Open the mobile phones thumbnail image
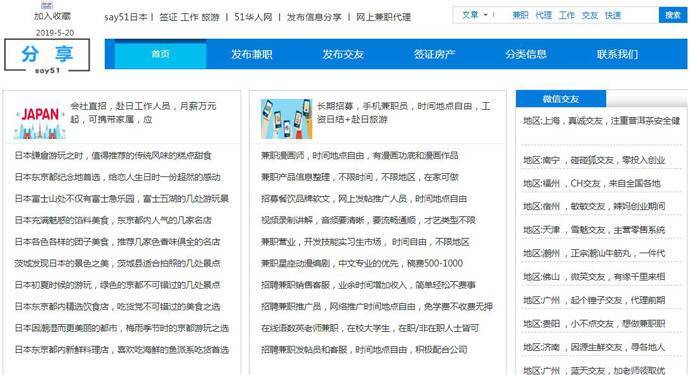Viewport: 690px width, 375px height. (x=286, y=119)
